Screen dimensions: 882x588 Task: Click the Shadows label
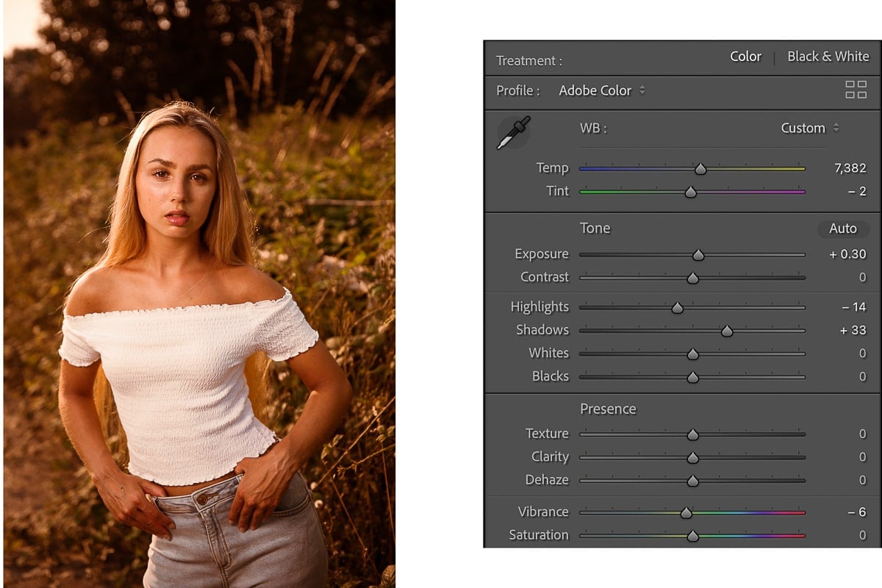(542, 330)
